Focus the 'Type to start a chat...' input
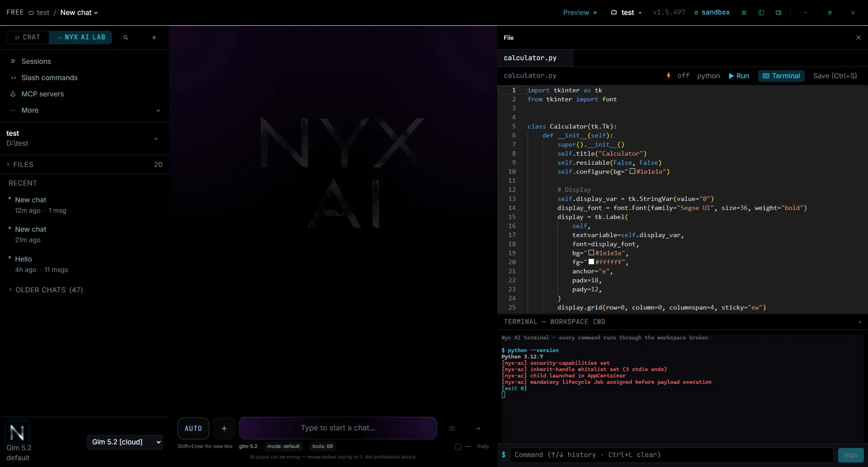The width and height of the screenshot is (868, 467). point(338,428)
